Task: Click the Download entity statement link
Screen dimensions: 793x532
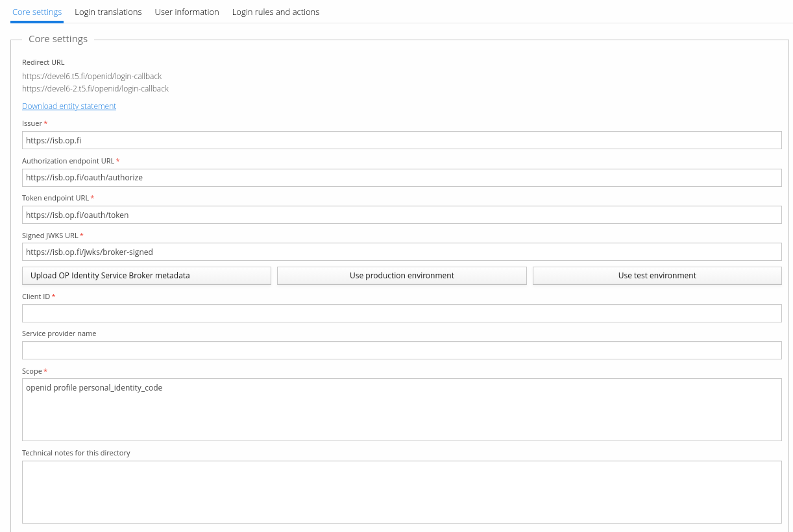Action: tap(69, 106)
